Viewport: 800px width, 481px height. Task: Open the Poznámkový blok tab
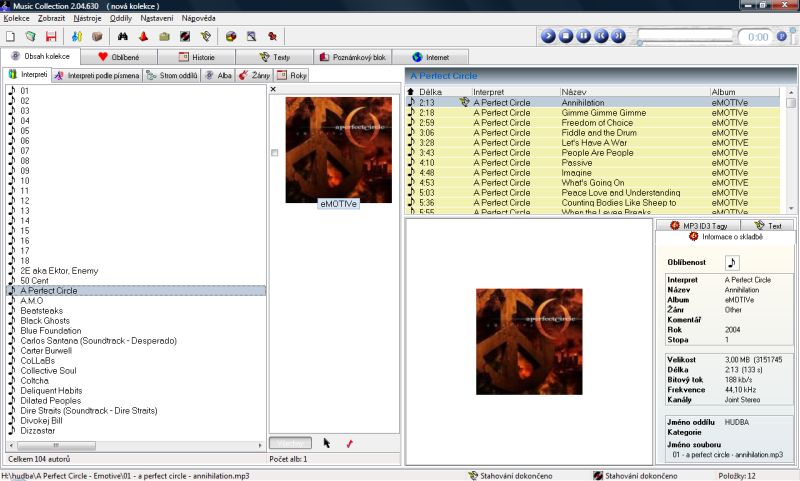pos(353,57)
